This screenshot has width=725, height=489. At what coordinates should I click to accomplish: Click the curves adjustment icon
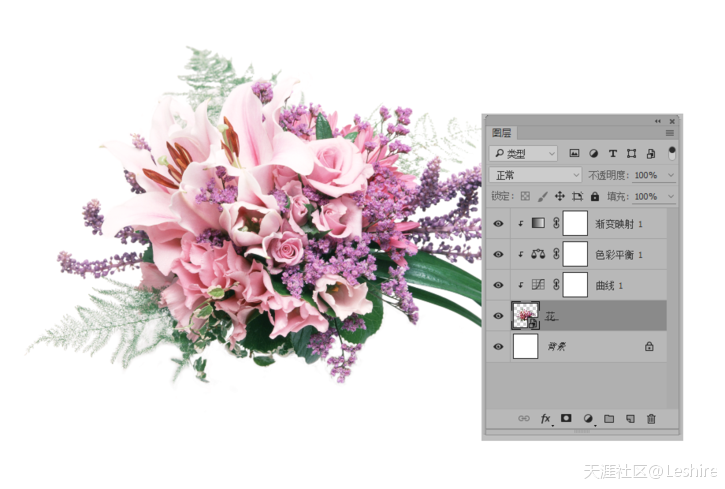(x=538, y=284)
